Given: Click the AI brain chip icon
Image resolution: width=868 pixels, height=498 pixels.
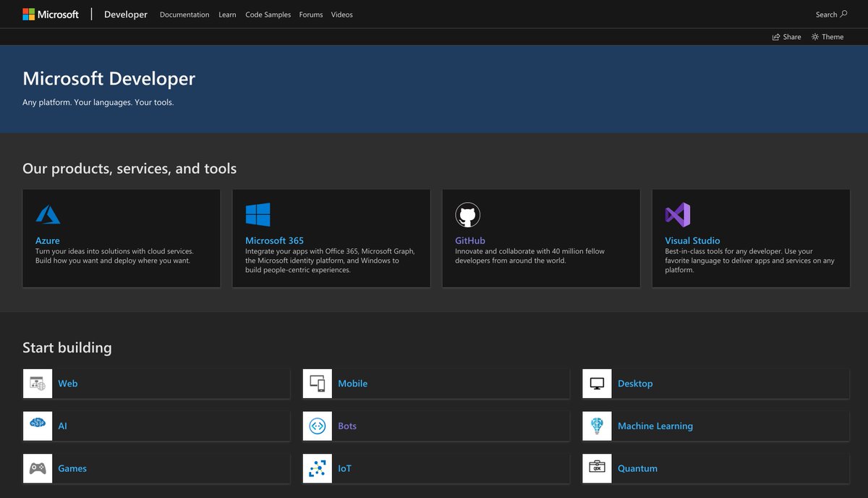Looking at the screenshot, I should (x=37, y=426).
